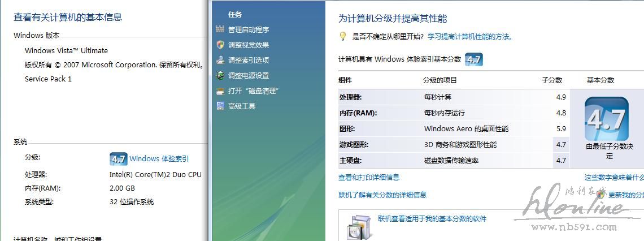Click the startup programs icon beside 管理启动程序
The width and height of the screenshot is (644, 241).
point(220,29)
